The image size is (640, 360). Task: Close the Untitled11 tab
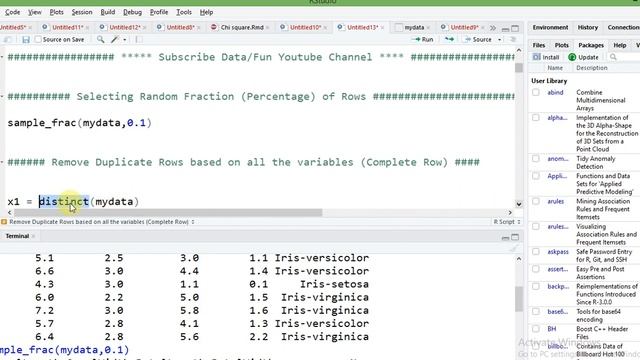87,28
